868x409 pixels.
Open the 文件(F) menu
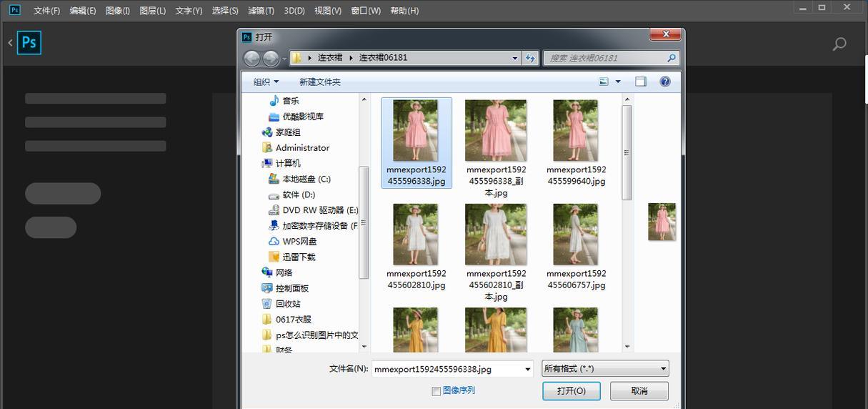(x=46, y=11)
